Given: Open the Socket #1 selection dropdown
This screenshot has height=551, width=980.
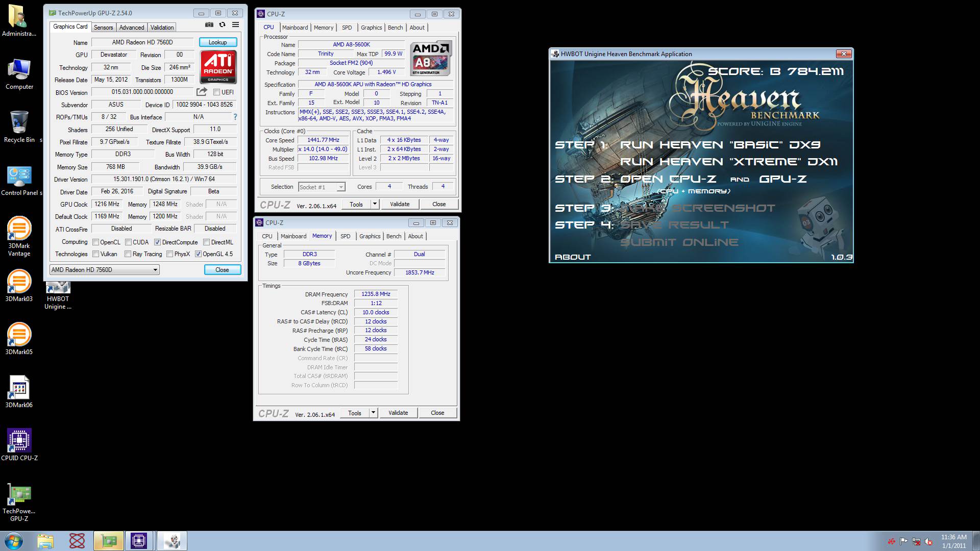Looking at the screenshot, I should point(322,187).
